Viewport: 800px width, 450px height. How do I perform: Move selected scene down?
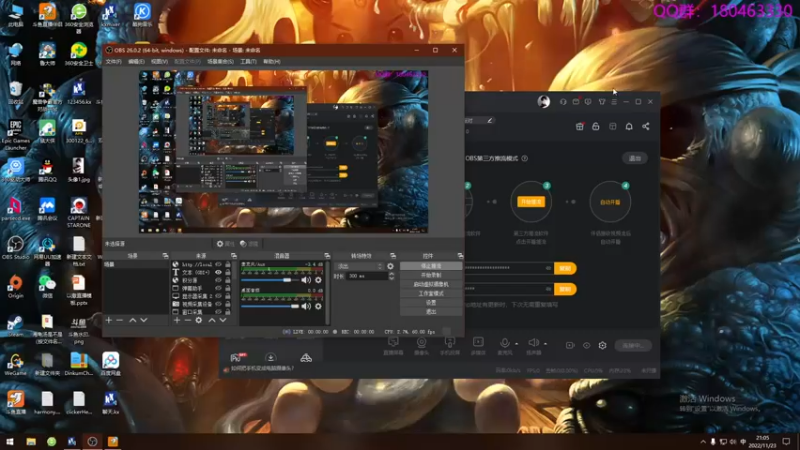(x=144, y=320)
